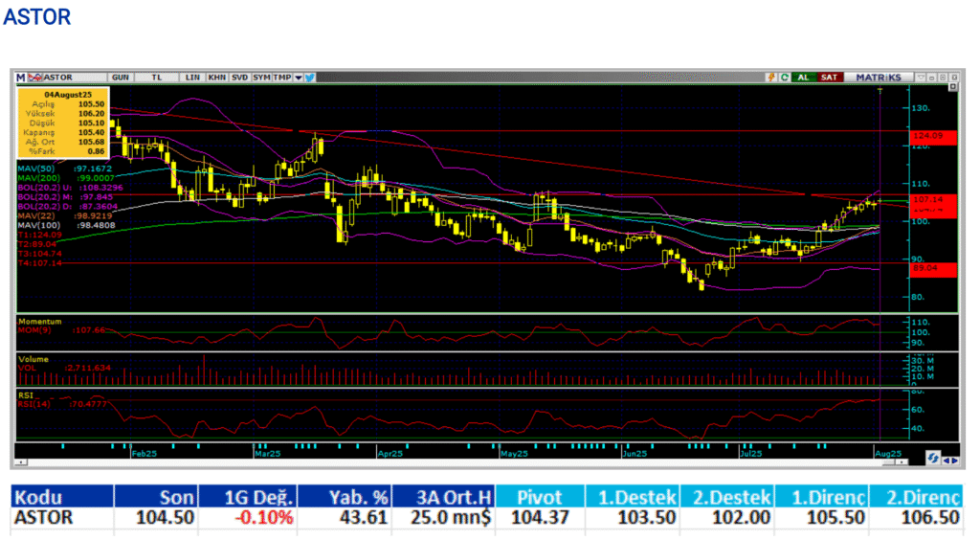980x540 pixels.
Task: Click the minimize icon in chart title bar
Action: (932, 77)
